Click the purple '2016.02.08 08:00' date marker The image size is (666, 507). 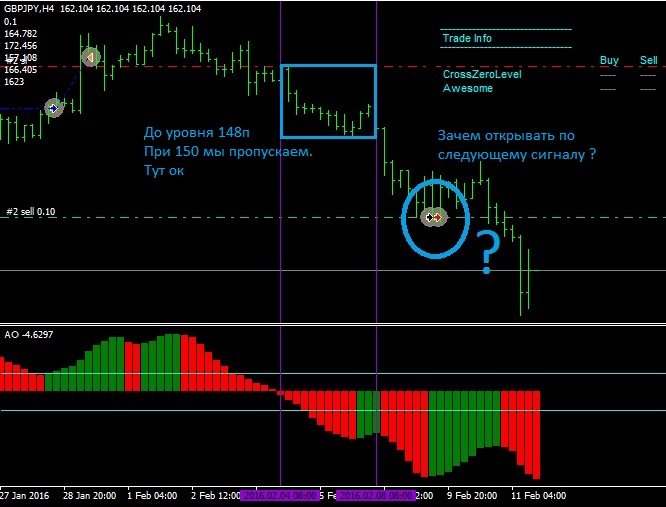pyautogui.click(x=375, y=496)
